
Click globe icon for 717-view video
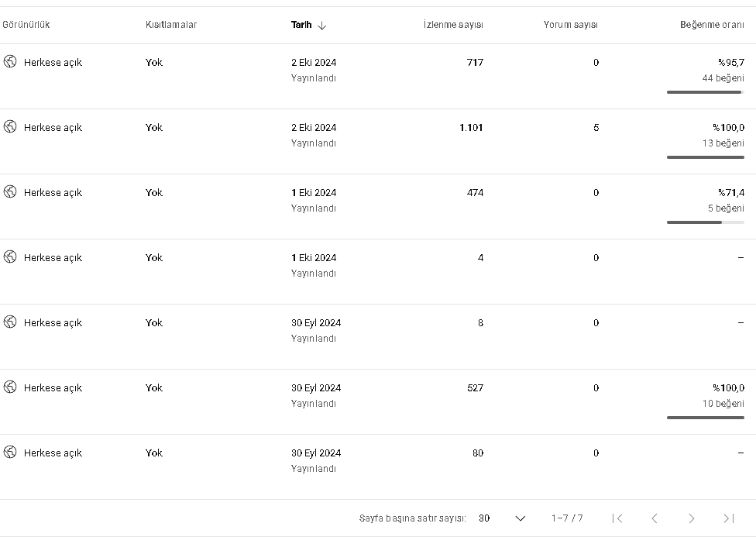click(x=10, y=61)
